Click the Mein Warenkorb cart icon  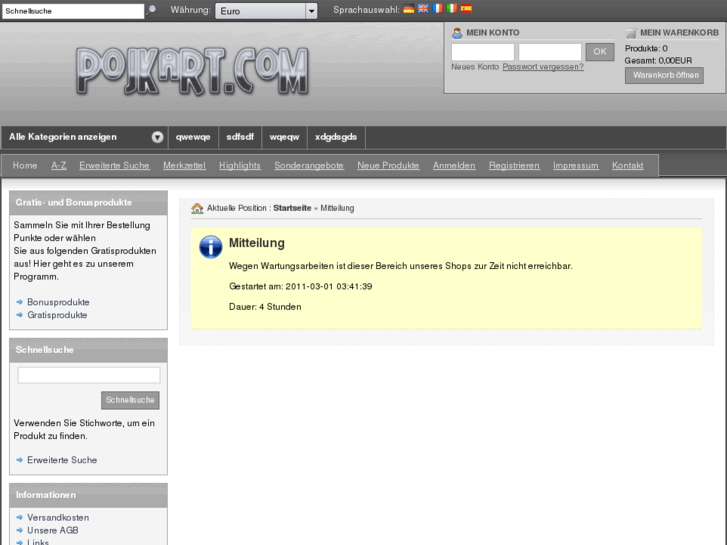pyautogui.click(x=631, y=33)
